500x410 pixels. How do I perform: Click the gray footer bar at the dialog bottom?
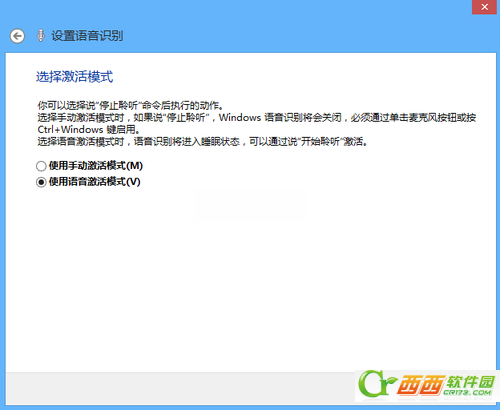pos(180,388)
